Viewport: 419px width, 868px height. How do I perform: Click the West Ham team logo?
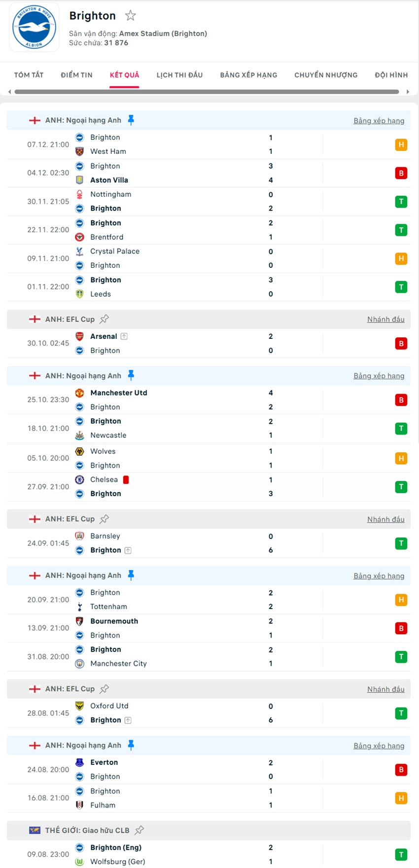click(80, 151)
